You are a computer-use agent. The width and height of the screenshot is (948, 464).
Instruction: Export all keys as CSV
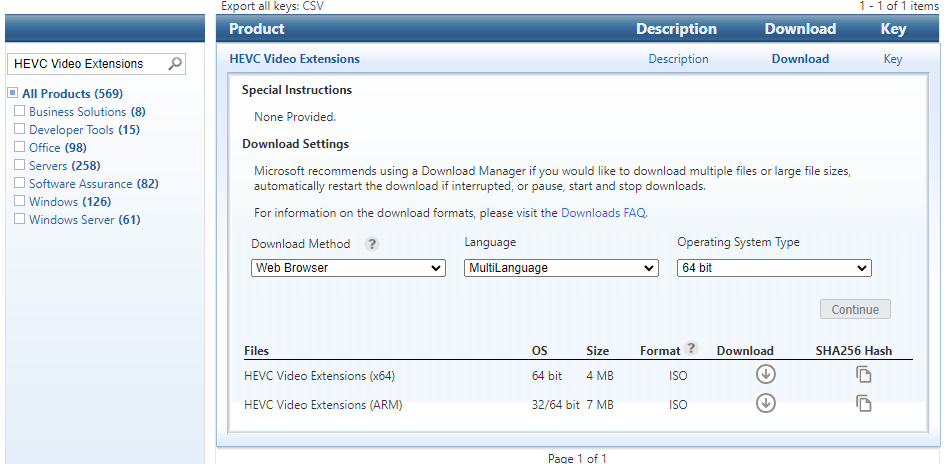[314, 6]
